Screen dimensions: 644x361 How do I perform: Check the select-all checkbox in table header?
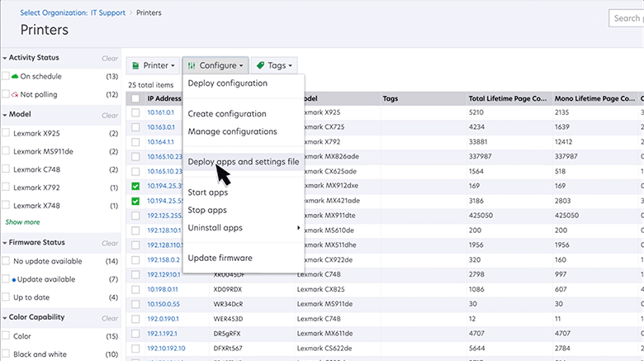135,98
